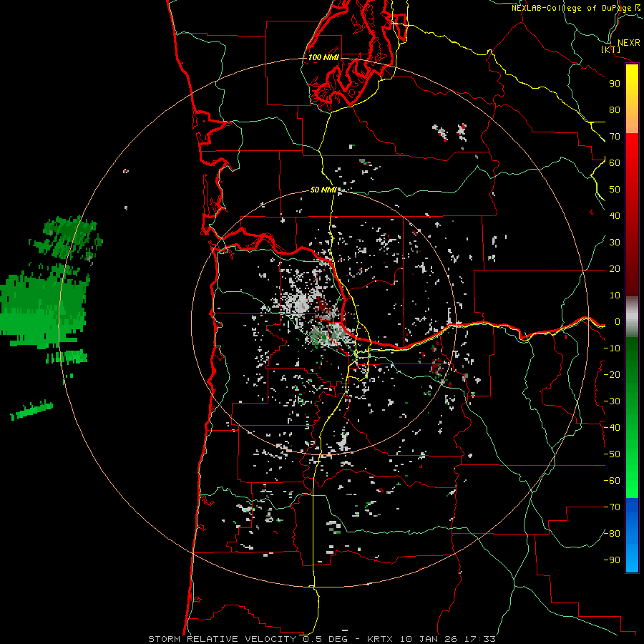Click the positive 10 value on the velocity scale

[615, 296]
